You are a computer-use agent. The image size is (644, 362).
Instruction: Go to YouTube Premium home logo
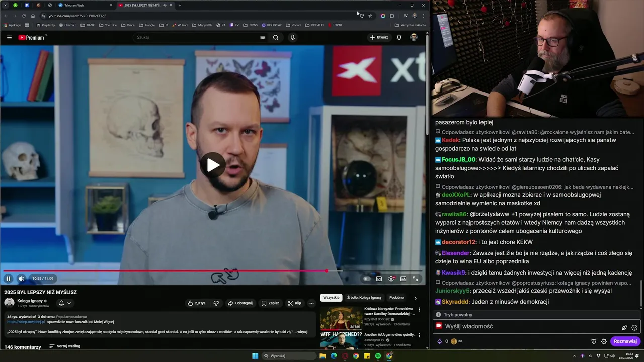pos(32,37)
